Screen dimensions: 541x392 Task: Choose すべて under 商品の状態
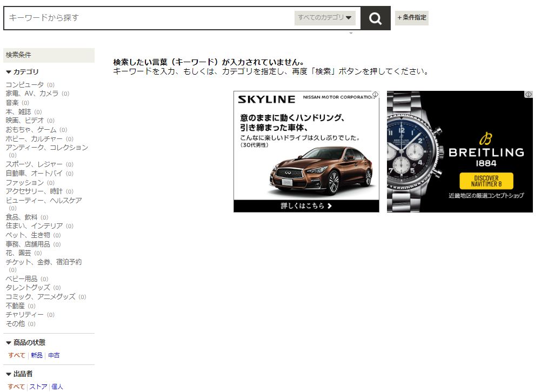pos(17,355)
